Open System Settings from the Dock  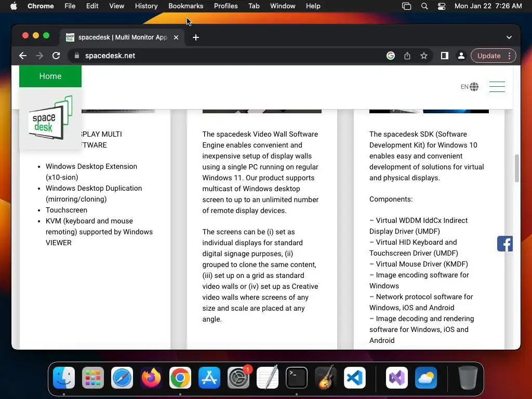(238, 378)
